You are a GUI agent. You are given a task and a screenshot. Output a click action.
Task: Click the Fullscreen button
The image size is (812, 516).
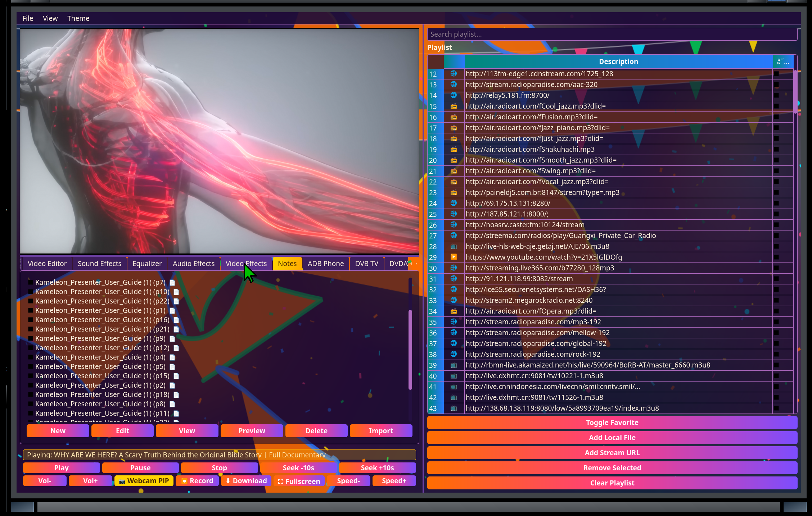tap(299, 481)
